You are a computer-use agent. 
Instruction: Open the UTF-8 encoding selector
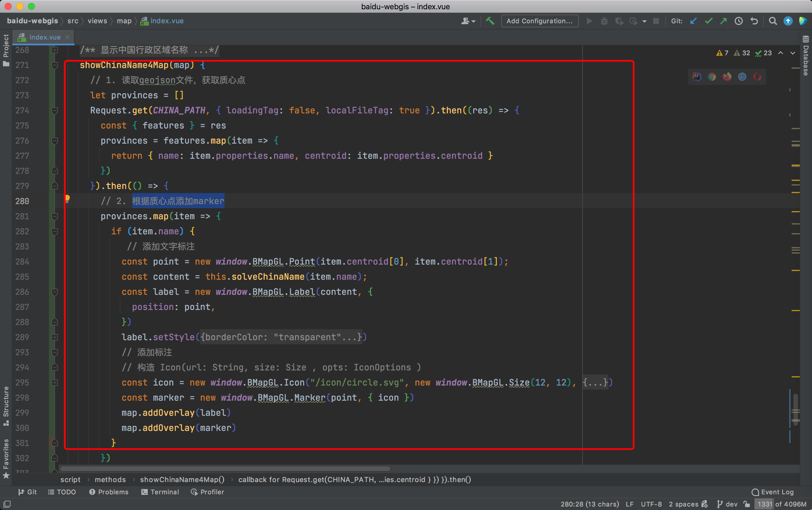point(651,504)
